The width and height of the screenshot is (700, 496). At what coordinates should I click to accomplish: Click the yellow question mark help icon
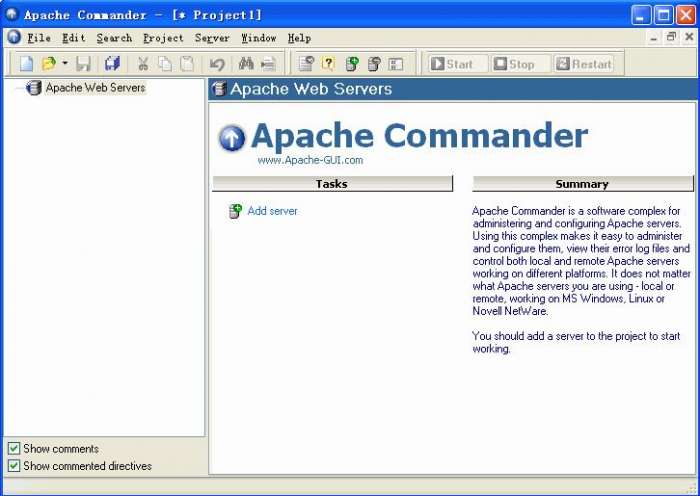pos(328,64)
